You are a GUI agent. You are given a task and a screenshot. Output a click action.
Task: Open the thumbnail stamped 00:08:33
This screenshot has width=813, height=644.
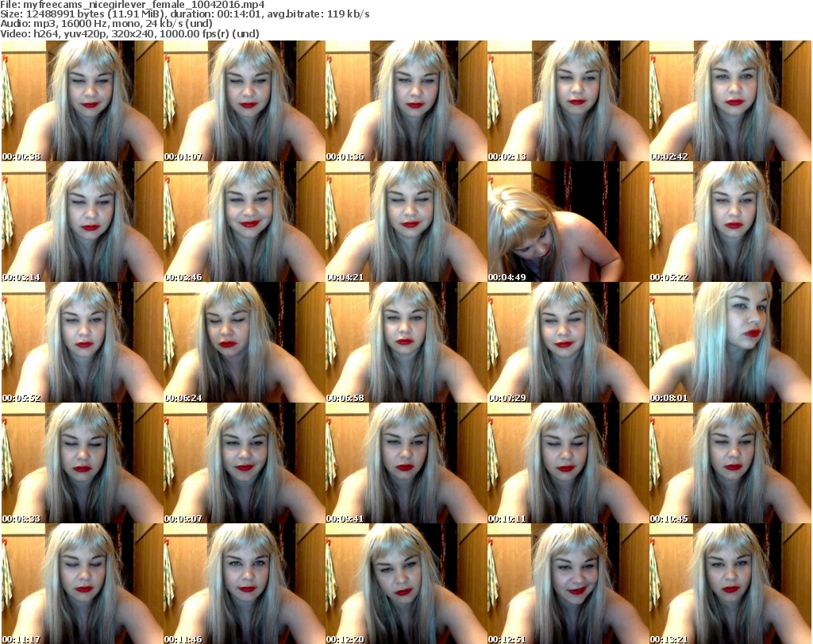(82, 463)
